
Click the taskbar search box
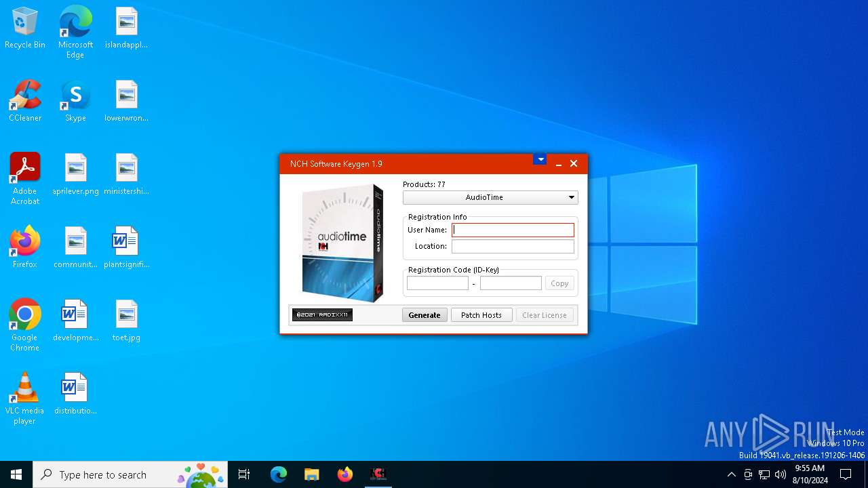[x=130, y=474]
